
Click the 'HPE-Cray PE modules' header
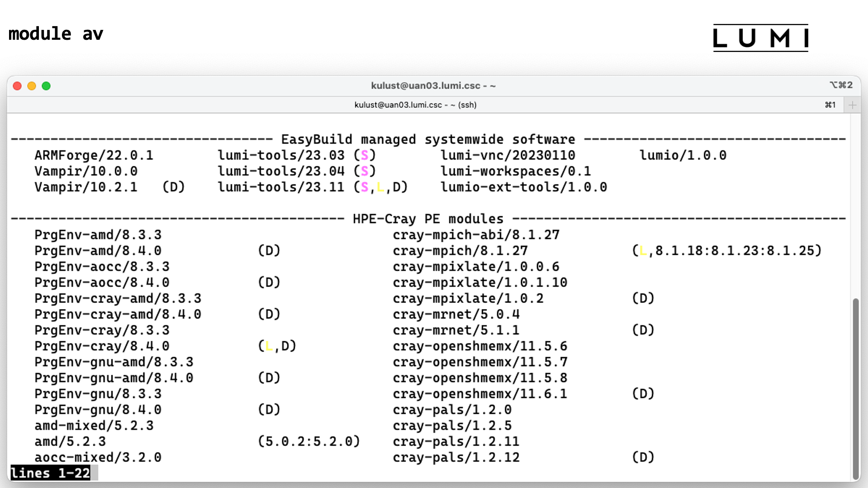click(428, 219)
